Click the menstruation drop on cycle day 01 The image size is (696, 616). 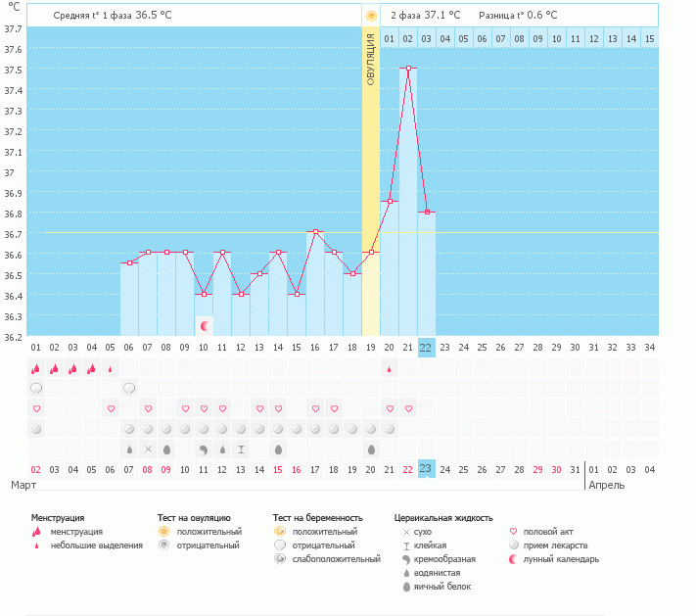tap(36, 369)
